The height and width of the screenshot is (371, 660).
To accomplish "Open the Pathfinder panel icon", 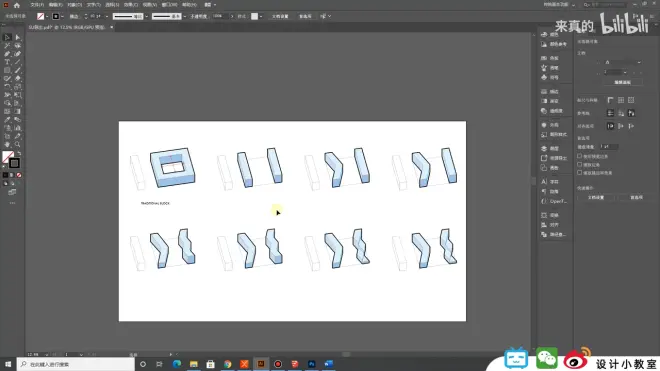I will (544, 235).
